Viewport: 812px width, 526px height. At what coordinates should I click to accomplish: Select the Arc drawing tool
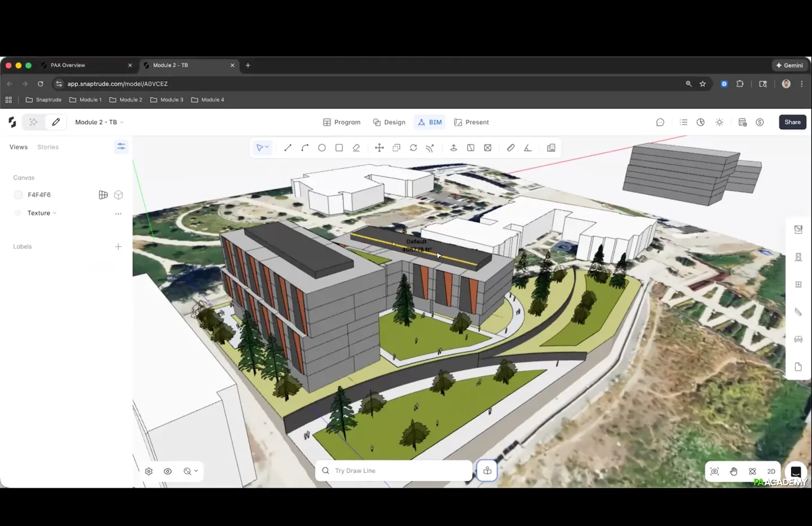305,148
